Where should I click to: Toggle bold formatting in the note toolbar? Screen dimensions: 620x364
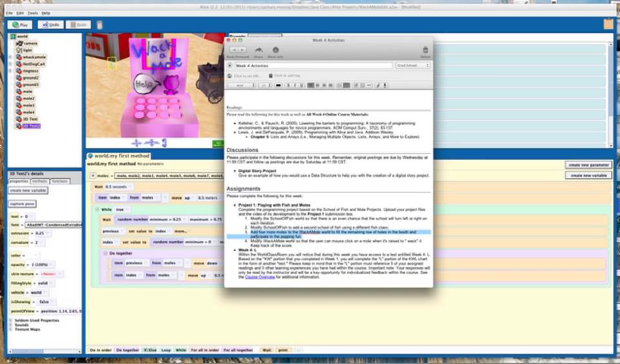tap(288, 85)
